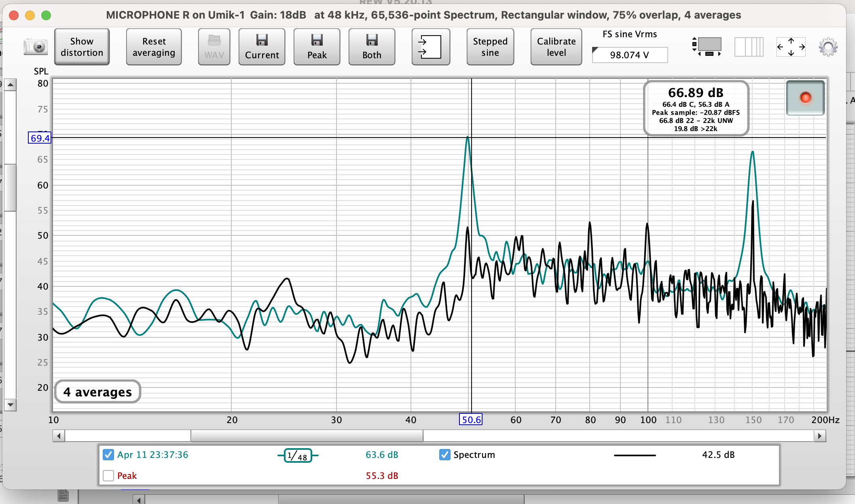
Task: Click the graph limits icon
Action: point(707,47)
